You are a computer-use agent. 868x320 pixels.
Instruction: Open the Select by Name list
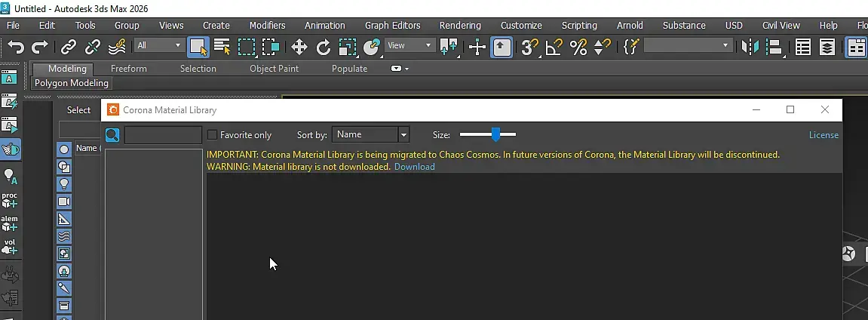click(x=222, y=47)
